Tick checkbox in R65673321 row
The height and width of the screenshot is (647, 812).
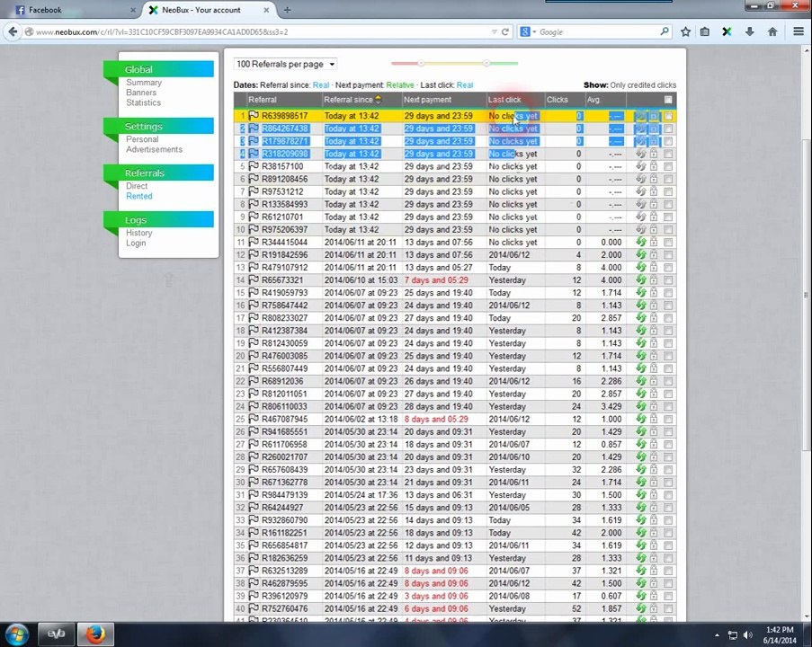[668, 280]
